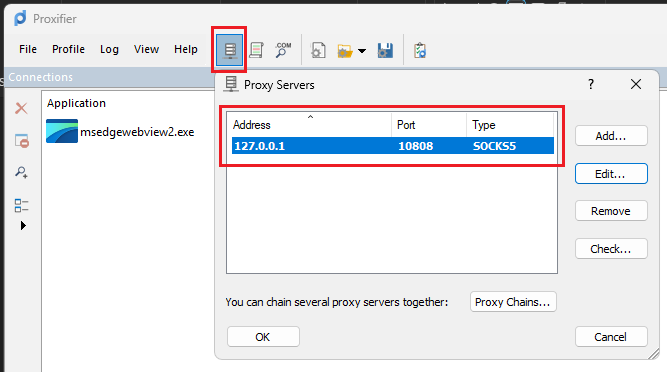The height and width of the screenshot is (372, 667).
Task: Click the block-connection sidebar icon
Action: (x=22, y=141)
